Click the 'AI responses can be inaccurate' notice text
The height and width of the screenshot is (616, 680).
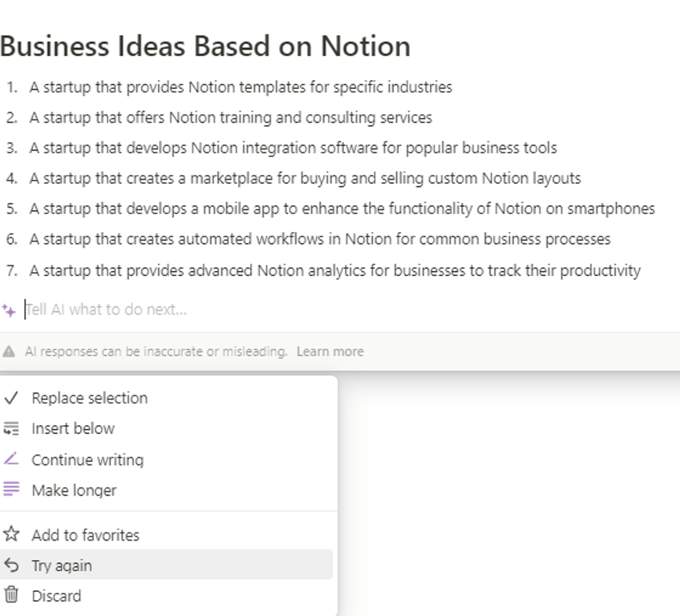tap(156, 351)
